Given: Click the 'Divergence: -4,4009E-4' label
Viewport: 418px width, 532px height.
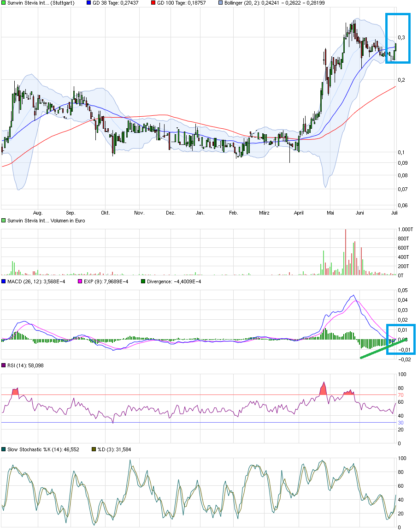Looking at the screenshot, I should click(174, 281).
